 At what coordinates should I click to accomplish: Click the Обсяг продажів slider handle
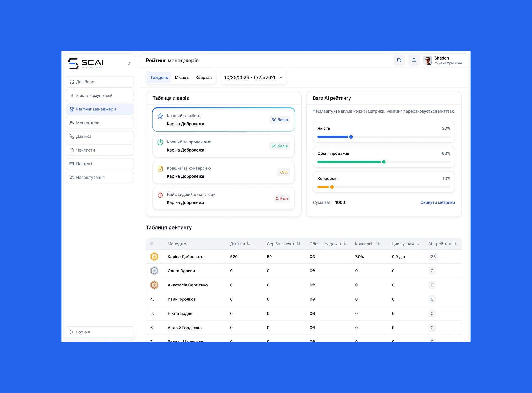point(384,162)
